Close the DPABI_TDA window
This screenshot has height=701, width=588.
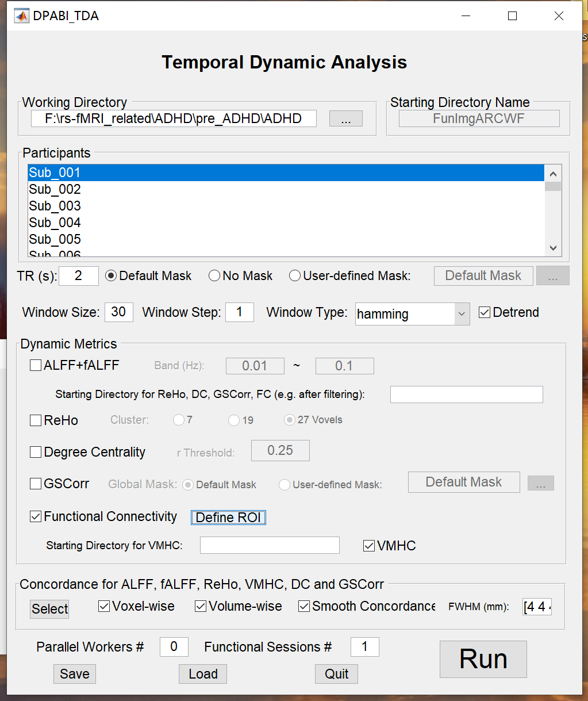pyautogui.click(x=559, y=16)
